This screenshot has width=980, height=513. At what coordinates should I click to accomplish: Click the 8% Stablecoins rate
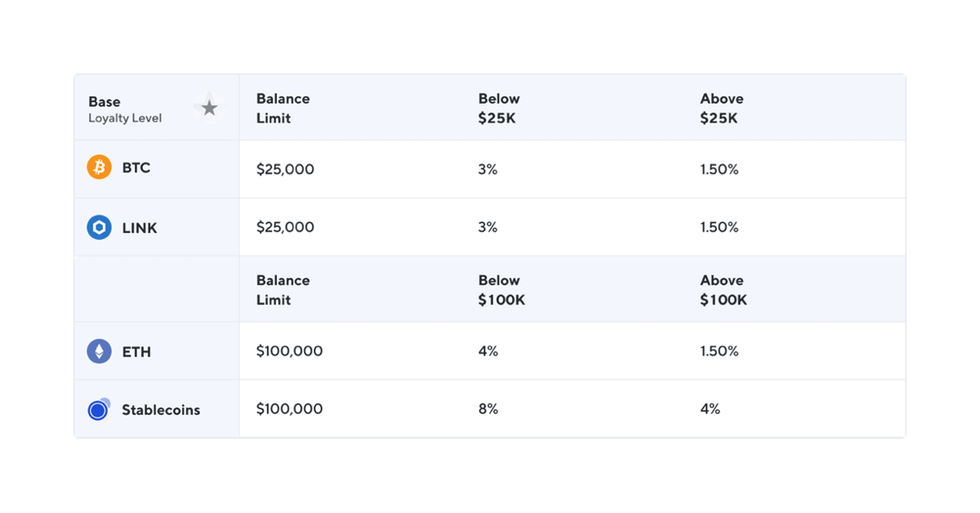(488, 408)
